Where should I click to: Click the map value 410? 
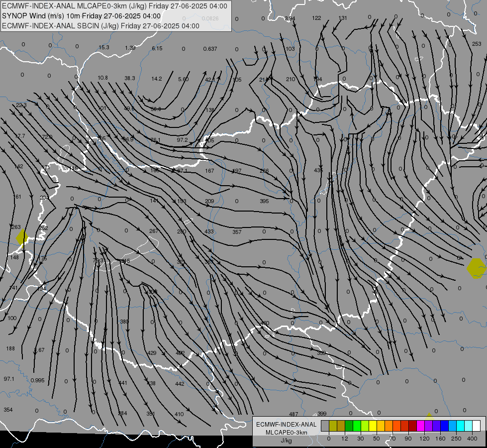click(179, 414)
